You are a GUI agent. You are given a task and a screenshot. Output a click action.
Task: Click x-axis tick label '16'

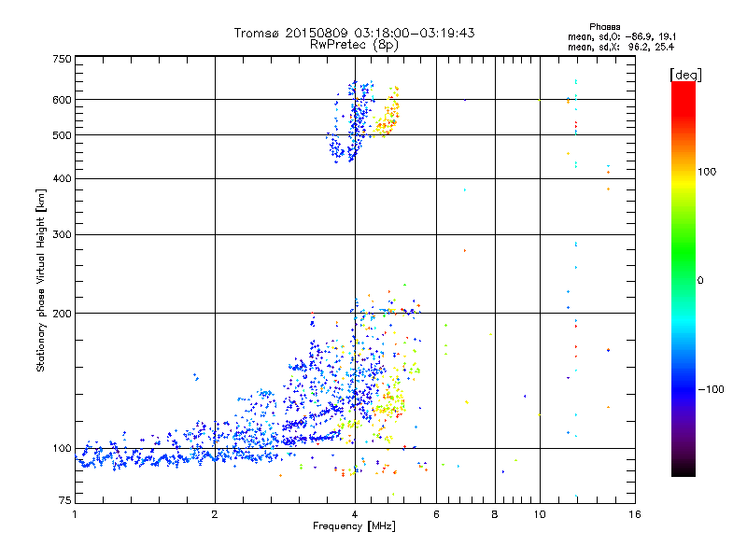pos(635,514)
